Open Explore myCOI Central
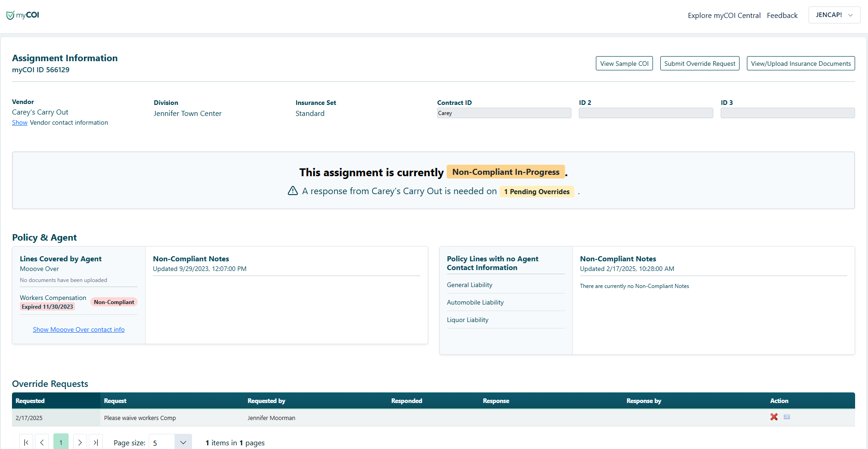This screenshot has height=449, width=868. tap(724, 15)
